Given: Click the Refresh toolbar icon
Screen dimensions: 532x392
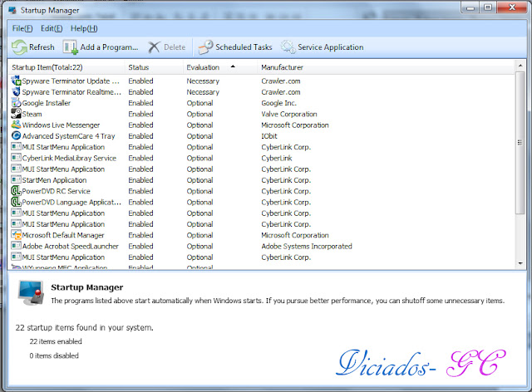Looking at the screenshot, I should [x=19, y=47].
